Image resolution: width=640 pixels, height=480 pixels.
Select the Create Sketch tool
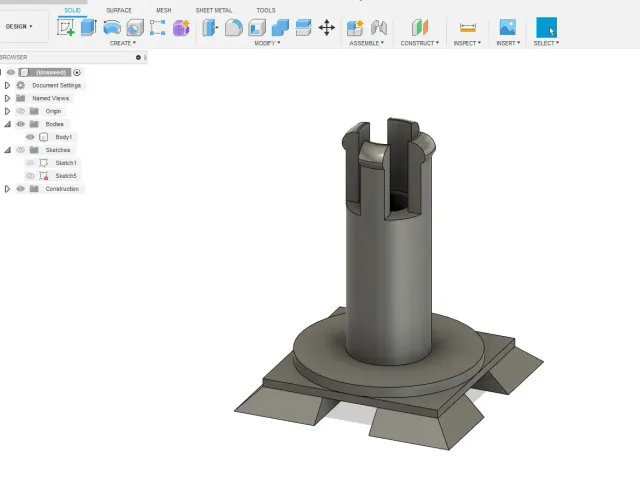click(66, 28)
